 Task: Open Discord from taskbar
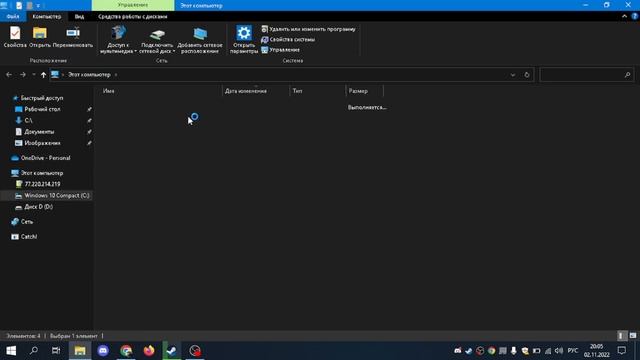coord(103,351)
